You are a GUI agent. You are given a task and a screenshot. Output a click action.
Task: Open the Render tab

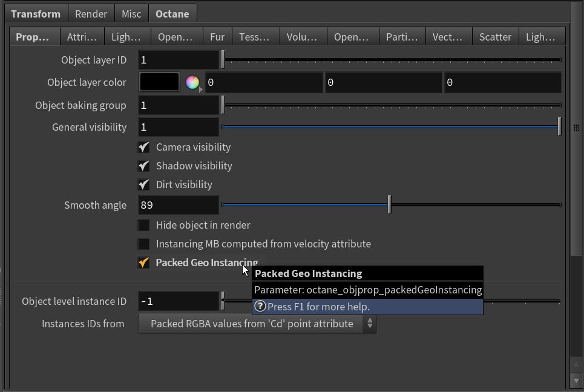click(x=91, y=14)
